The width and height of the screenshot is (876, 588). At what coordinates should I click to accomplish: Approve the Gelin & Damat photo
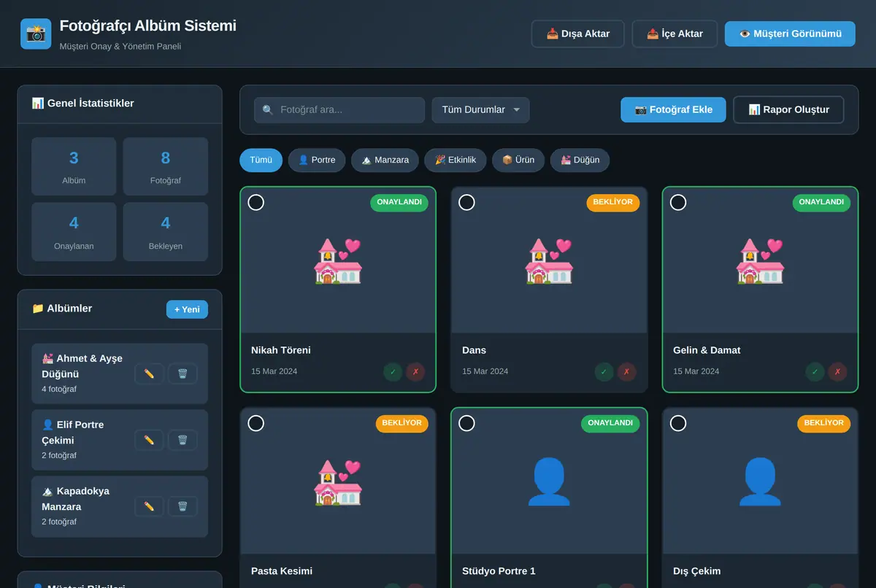click(815, 372)
